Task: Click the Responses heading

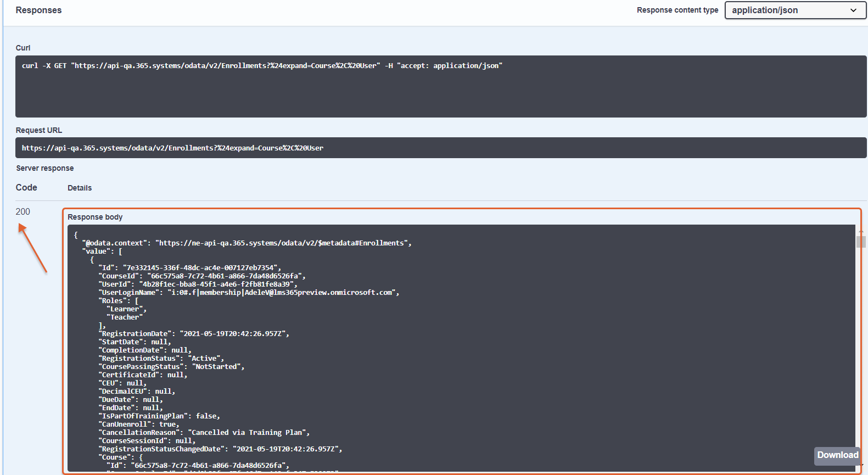Action: (38, 10)
